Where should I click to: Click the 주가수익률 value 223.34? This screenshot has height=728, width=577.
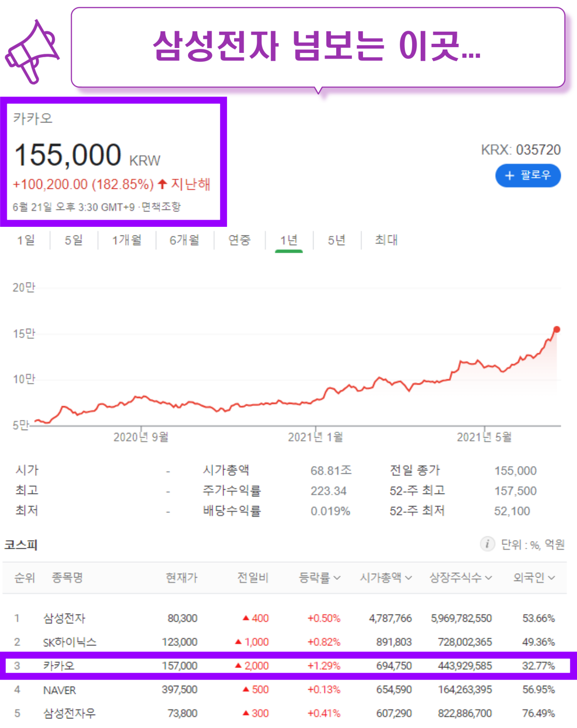click(328, 491)
